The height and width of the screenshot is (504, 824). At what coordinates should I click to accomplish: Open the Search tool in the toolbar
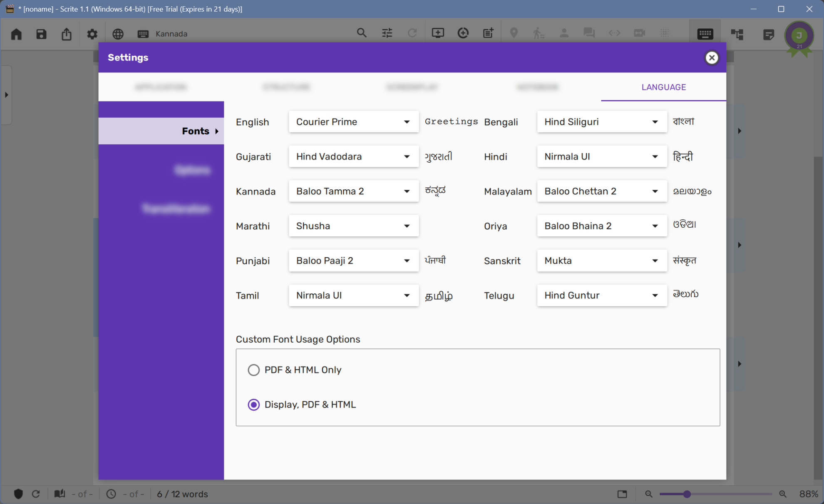click(362, 33)
